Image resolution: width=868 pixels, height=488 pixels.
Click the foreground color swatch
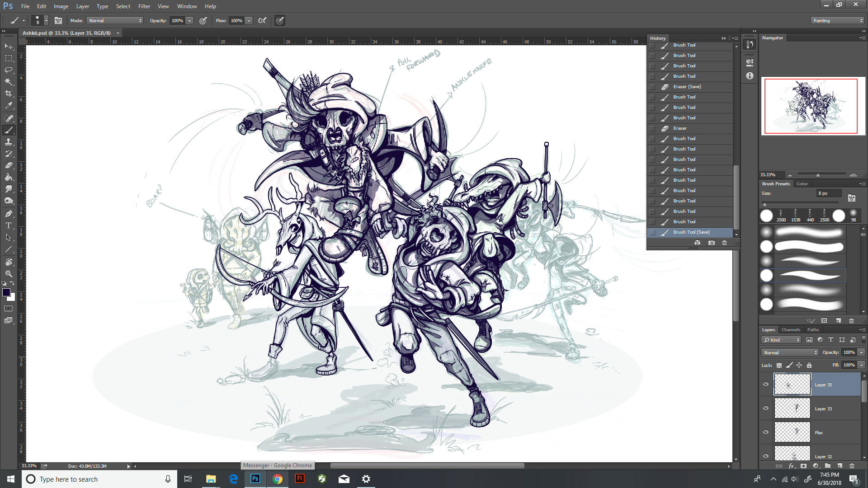click(x=6, y=293)
